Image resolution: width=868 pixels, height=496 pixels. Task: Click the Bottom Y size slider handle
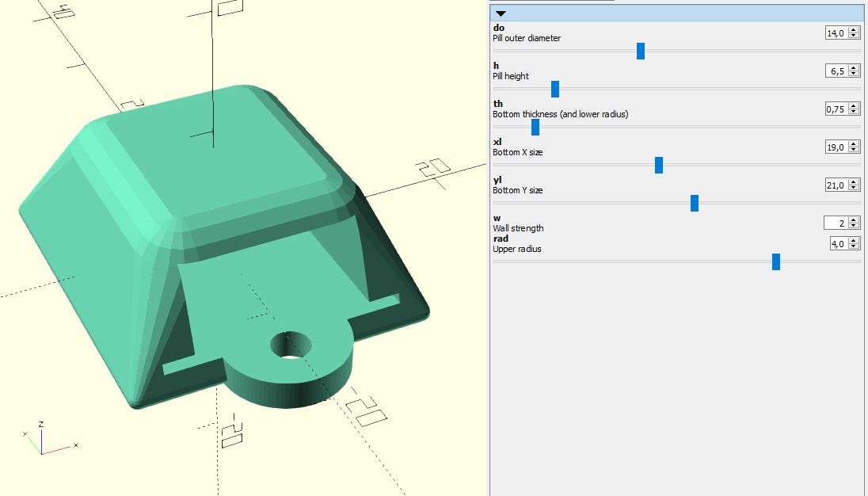pos(695,203)
